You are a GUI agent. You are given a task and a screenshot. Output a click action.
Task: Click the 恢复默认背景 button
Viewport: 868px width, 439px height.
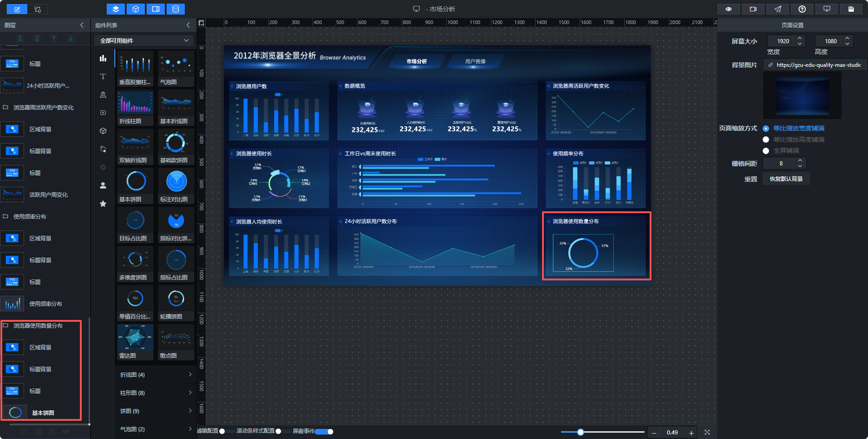tap(786, 179)
